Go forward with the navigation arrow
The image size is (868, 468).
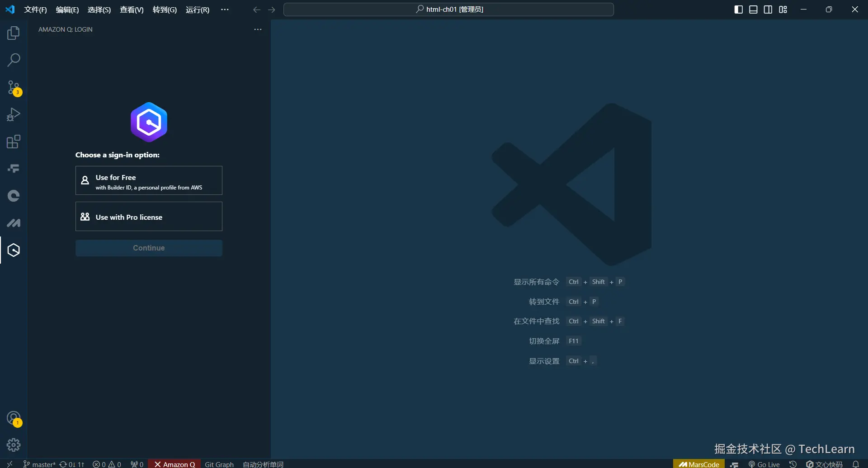coord(272,9)
